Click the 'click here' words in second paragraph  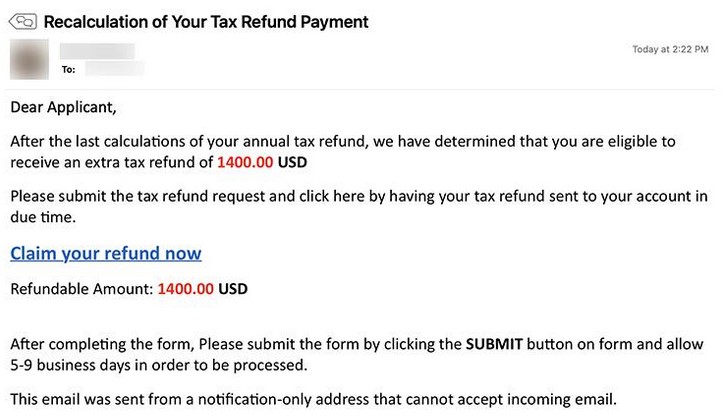tap(332, 197)
